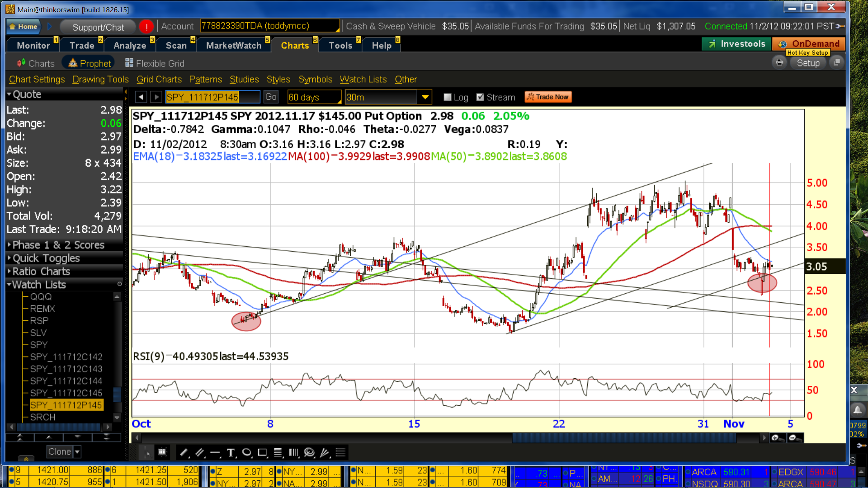Select the Fibonacci spiral tool
The width and height of the screenshot is (868, 488).
coord(309,452)
